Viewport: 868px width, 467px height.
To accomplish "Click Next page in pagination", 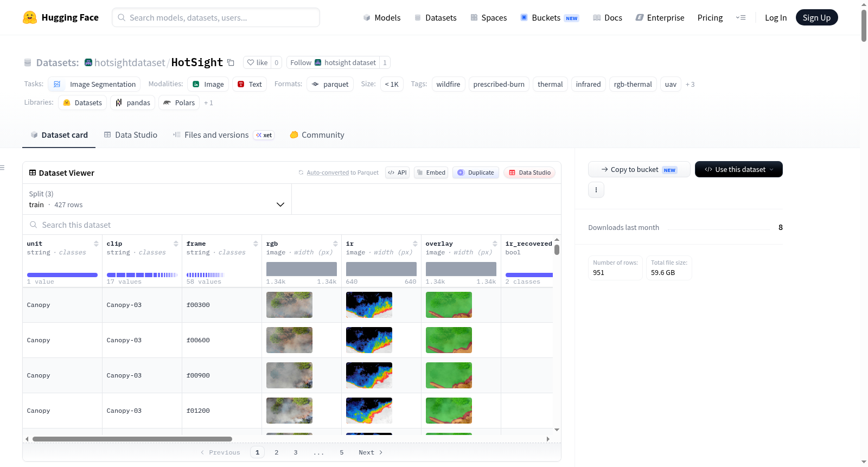I will [x=371, y=452].
